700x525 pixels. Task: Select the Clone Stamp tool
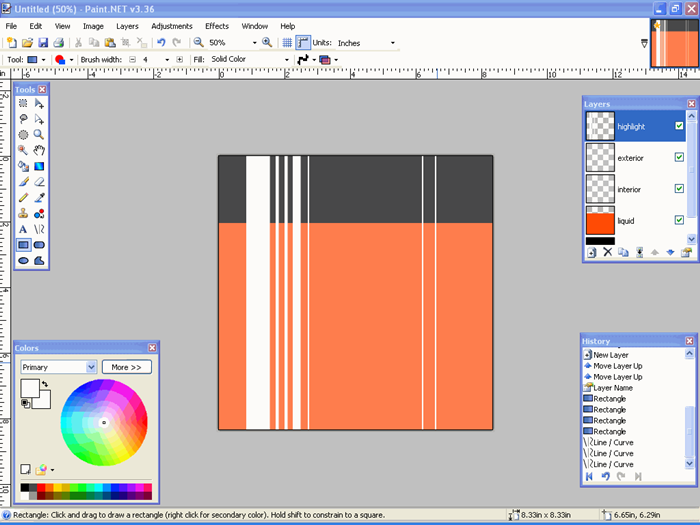point(23,213)
